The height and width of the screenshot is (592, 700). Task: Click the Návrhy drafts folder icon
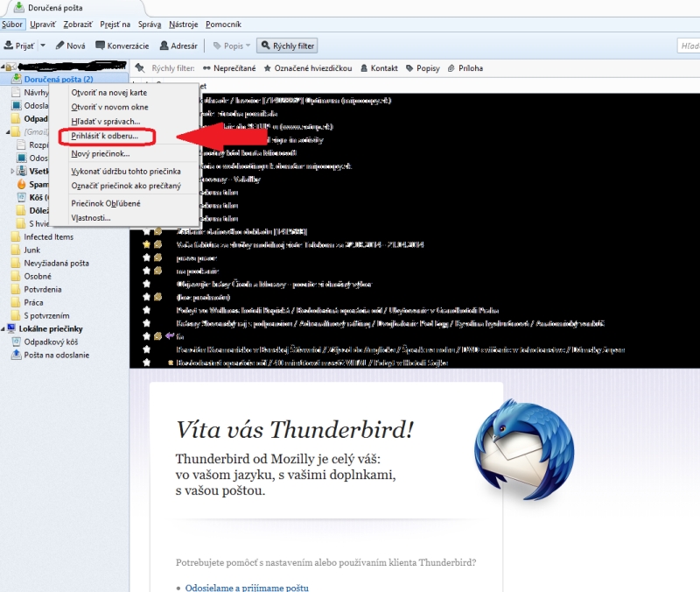click(16, 93)
